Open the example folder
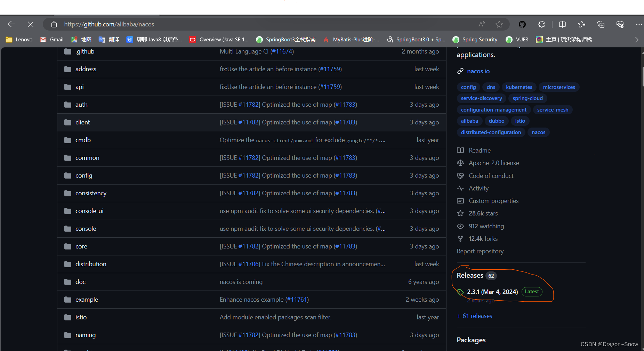The width and height of the screenshot is (644, 351). [87, 300]
